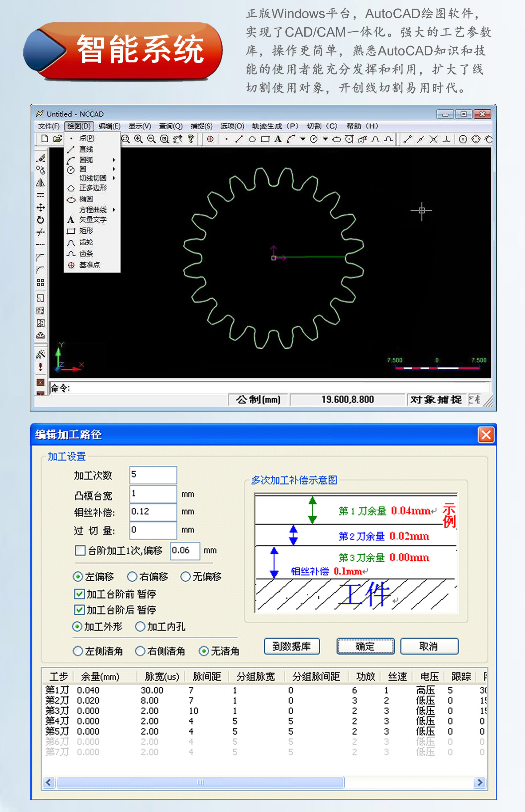The height and width of the screenshot is (812, 525).
Task: Click the open file icon in toolbar
Action: tap(57, 139)
